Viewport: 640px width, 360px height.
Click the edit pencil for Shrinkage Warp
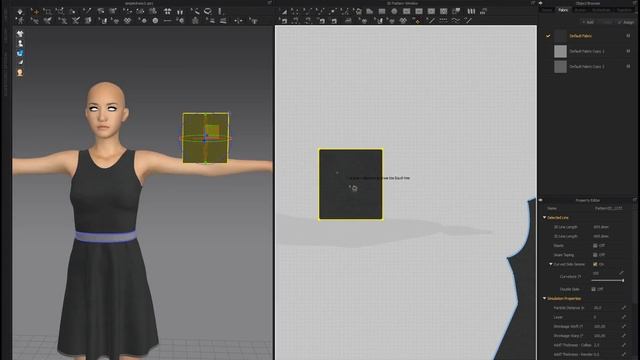tap(624, 336)
